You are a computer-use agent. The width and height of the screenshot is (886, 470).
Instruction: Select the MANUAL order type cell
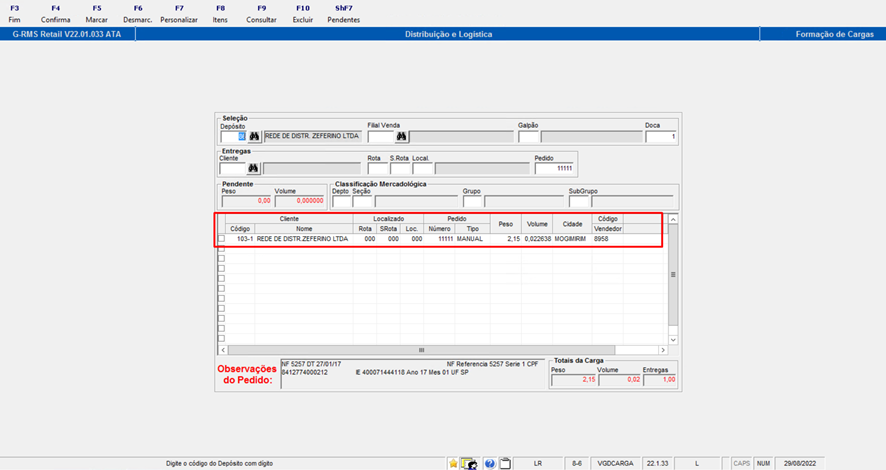pos(472,239)
